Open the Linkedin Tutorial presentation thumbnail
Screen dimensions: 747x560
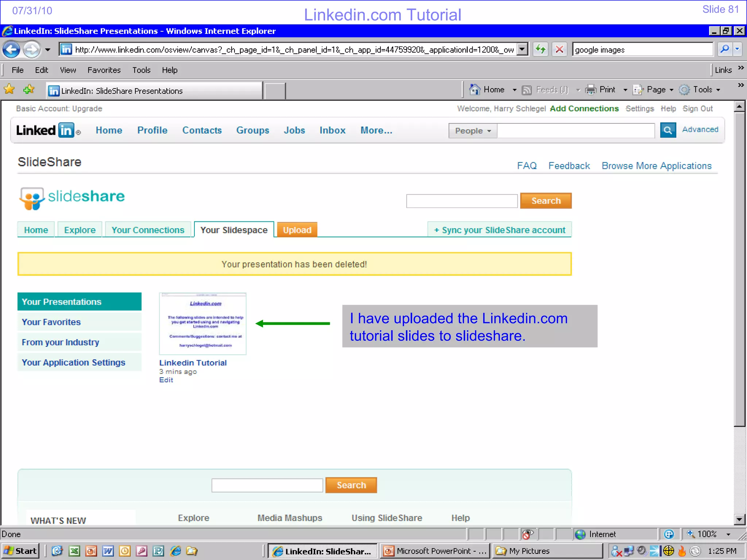coord(203,324)
